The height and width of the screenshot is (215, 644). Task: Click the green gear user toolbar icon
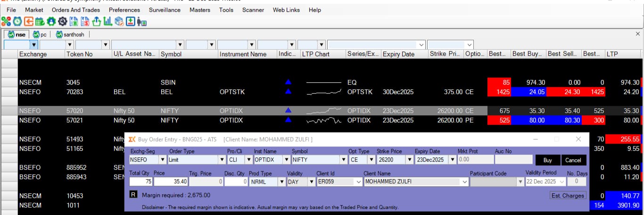[51, 21]
